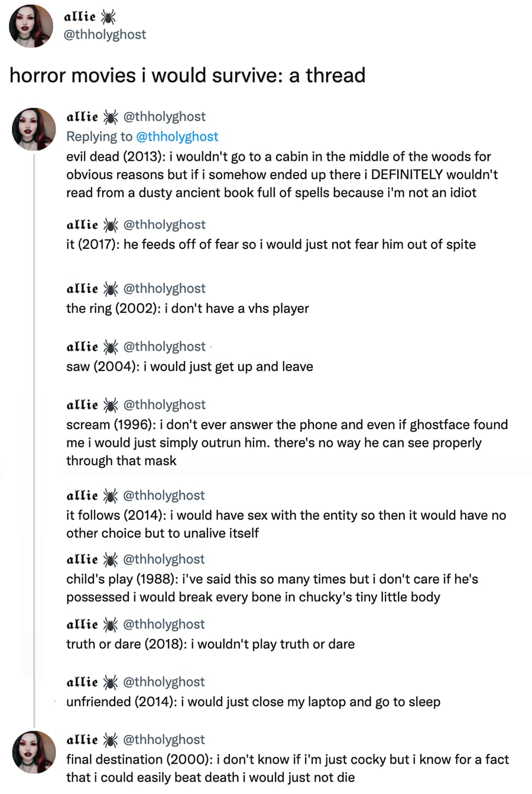
Task: Click spider icon above the it (2017) tweet
Action: tap(111, 225)
